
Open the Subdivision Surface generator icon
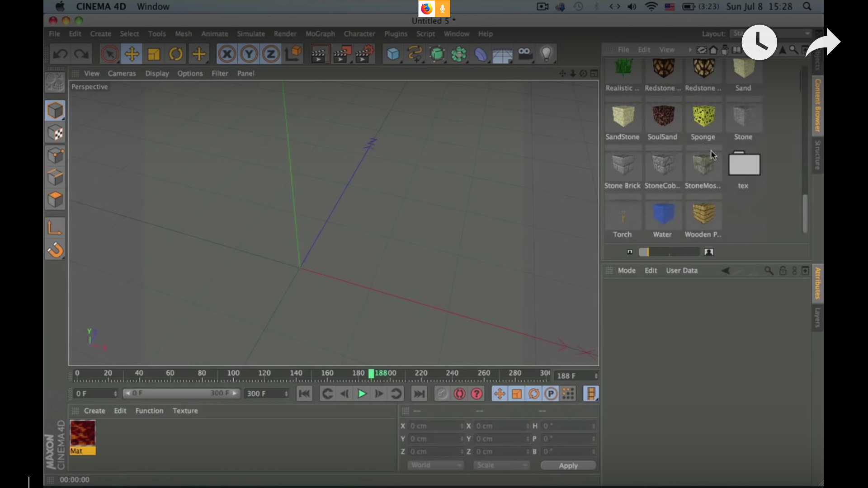tap(437, 54)
